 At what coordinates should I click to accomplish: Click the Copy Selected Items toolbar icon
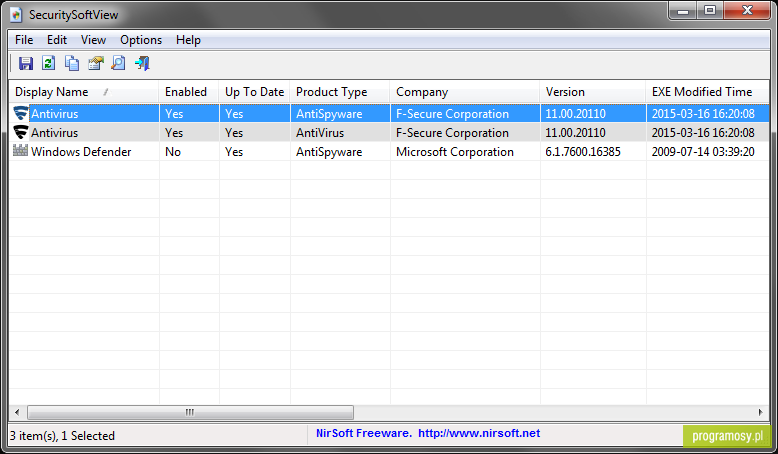[72, 63]
